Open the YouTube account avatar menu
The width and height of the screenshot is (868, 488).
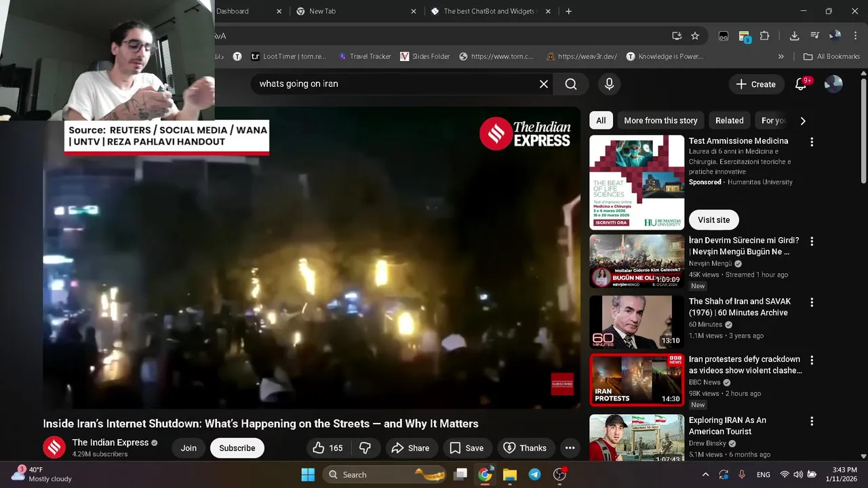click(x=833, y=84)
